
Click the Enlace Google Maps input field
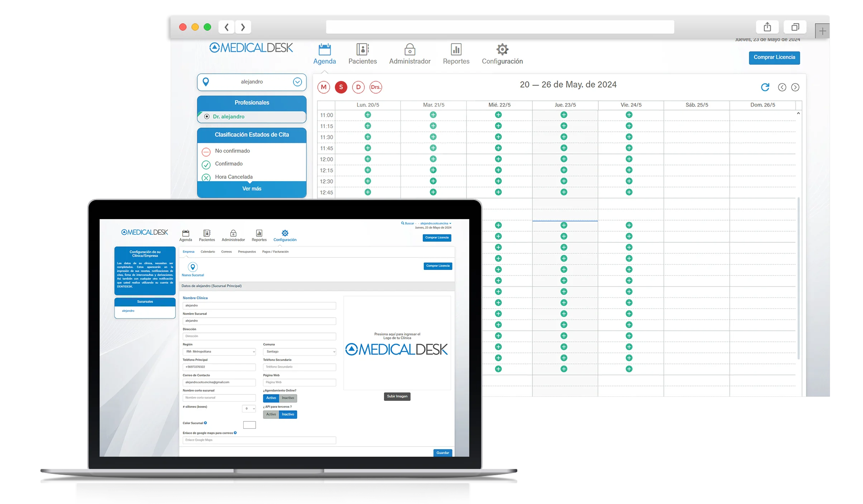tap(259, 440)
